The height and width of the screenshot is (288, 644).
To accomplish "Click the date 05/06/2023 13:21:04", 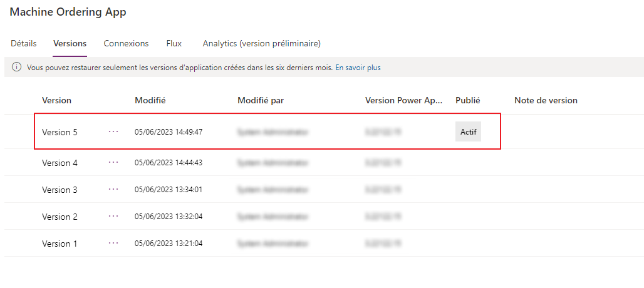I will [169, 244].
